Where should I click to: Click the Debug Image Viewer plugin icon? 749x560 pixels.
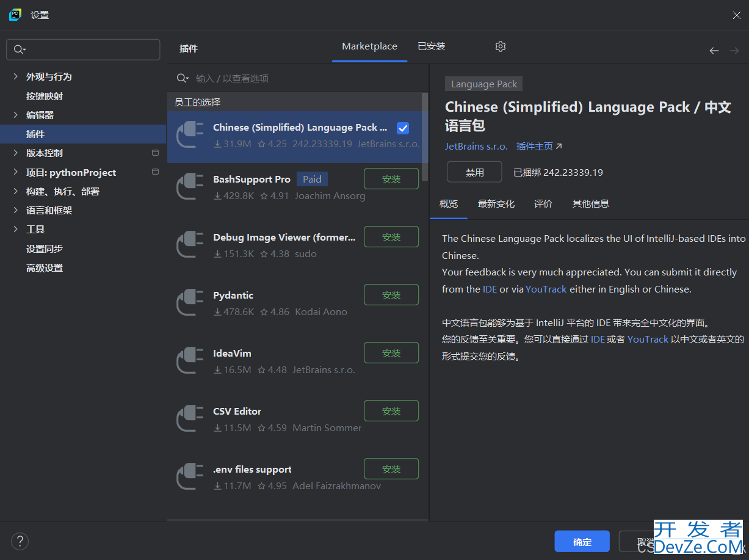pyautogui.click(x=190, y=245)
